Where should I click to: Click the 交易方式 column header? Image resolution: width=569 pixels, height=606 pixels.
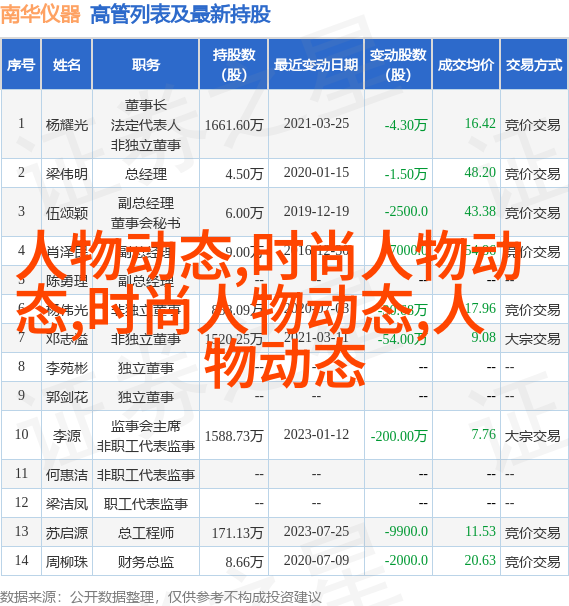[534, 65]
